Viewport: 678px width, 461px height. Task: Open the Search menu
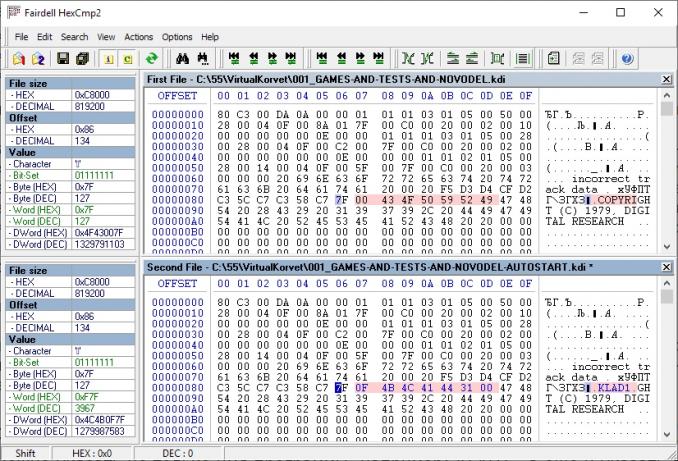[x=74, y=37]
